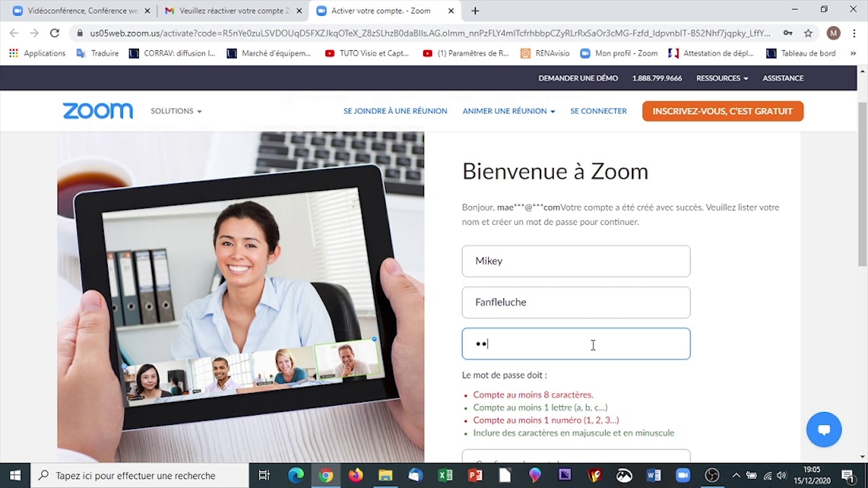The image size is (868, 488).
Task: Open Task View on the taskbar
Action: (264, 475)
